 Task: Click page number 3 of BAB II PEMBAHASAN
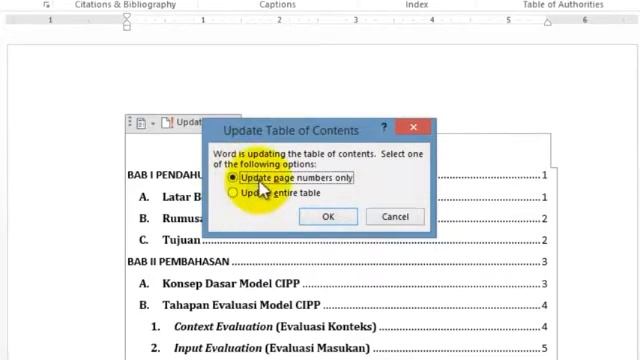pyautogui.click(x=544, y=262)
